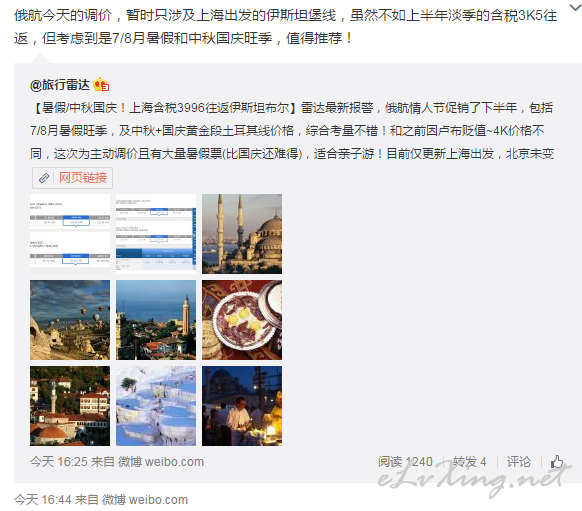Click the crown verified badge icon
582x511 pixels.
(101, 85)
